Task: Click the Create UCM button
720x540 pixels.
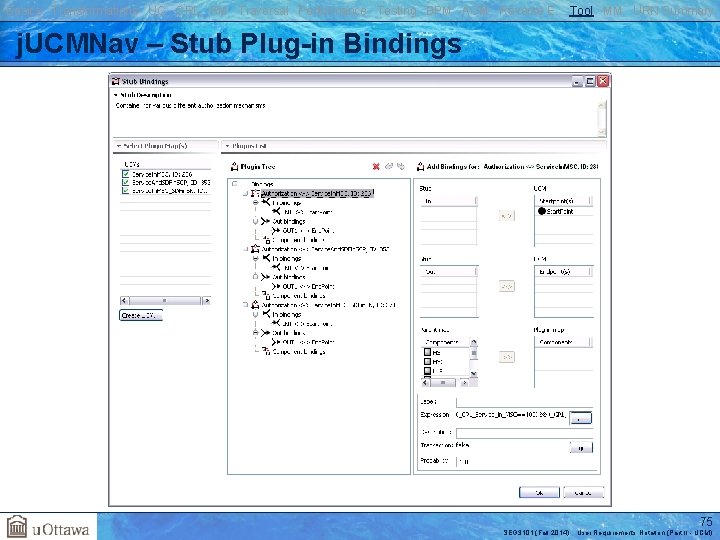Action: click(x=141, y=315)
